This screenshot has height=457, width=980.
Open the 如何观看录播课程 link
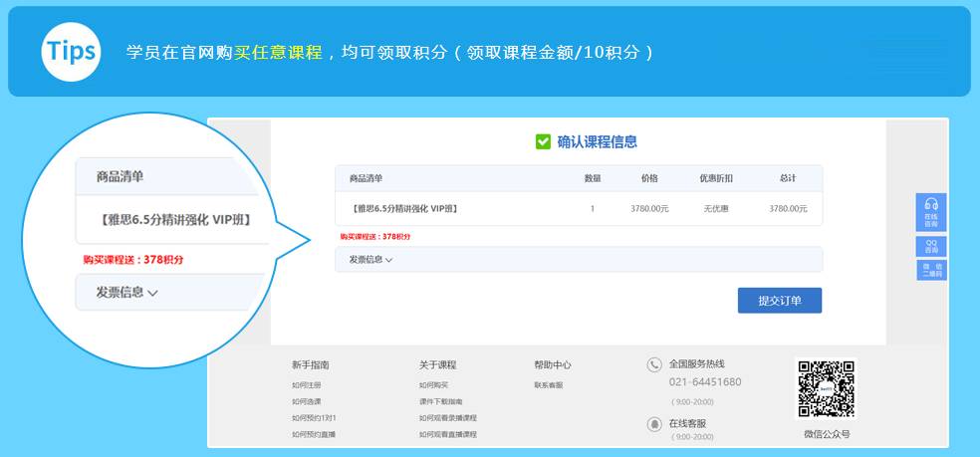[447, 418]
